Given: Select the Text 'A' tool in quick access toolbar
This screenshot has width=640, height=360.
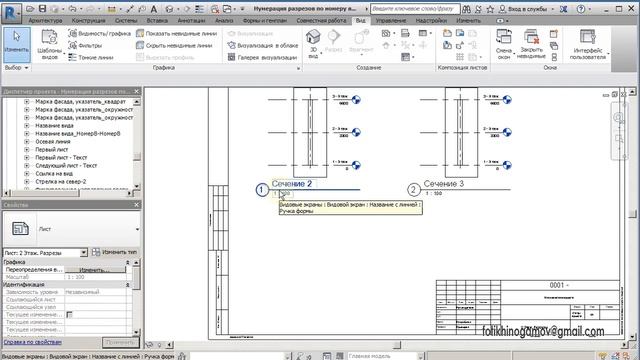Looking at the screenshot, I should tap(153, 9).
